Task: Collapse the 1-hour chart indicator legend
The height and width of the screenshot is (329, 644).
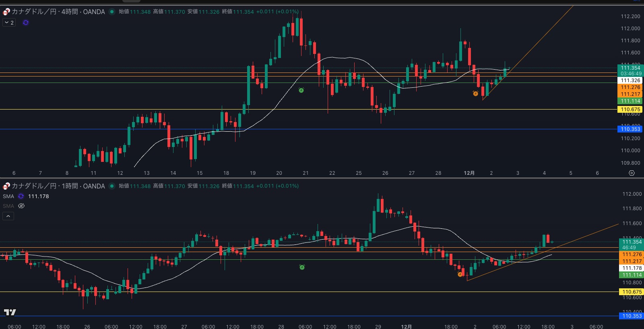Action: tap(8, 216)
